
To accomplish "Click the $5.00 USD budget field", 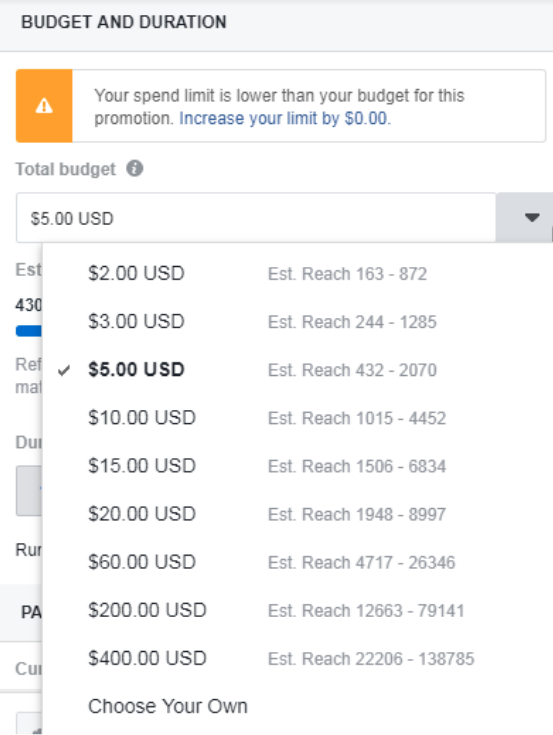I will coord(256,218).
